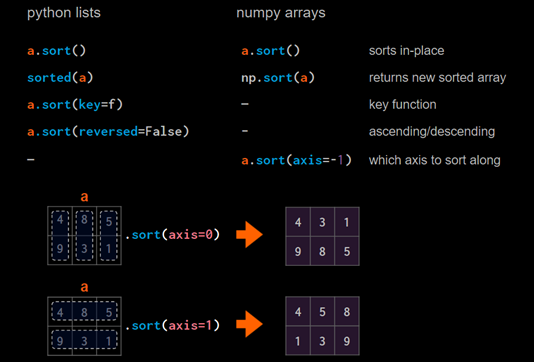Click cell 1 in the axis=0 result grid
Screen dimensions: 534x362
[347, 222]
